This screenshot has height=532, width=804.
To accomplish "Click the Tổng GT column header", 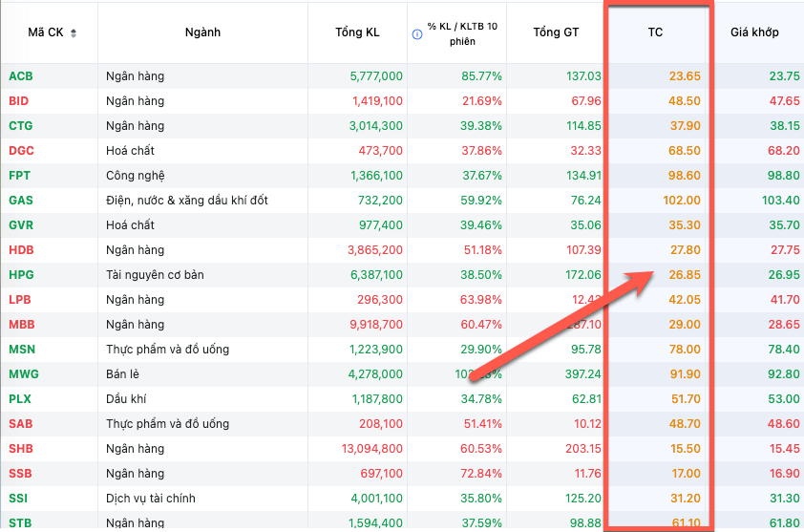I will point(556,32).
